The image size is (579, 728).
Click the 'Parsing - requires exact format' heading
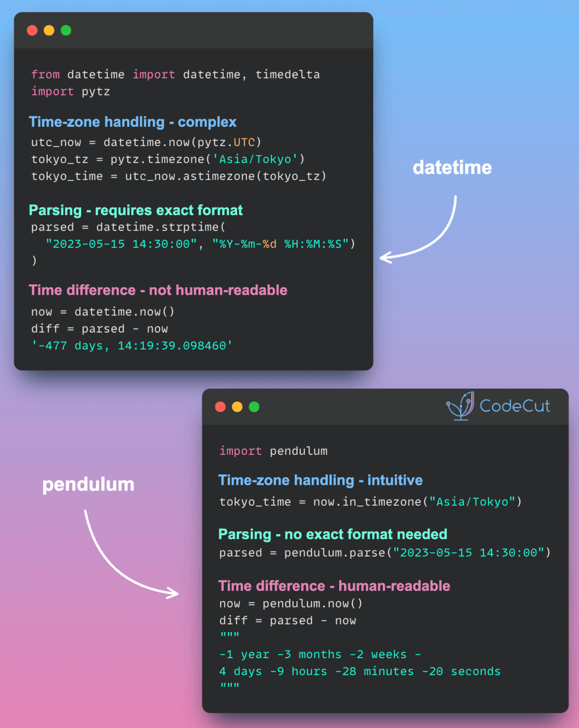[136, 210]
